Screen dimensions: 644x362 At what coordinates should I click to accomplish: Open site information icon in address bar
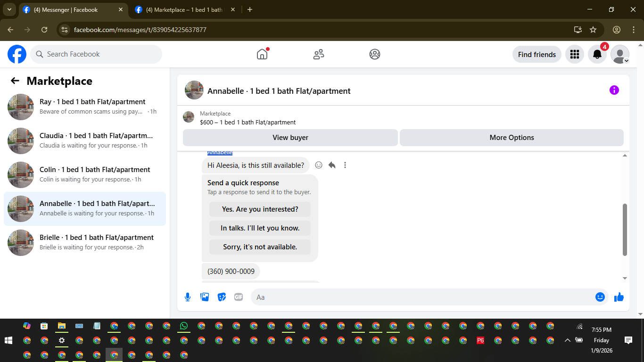(65, 30)
